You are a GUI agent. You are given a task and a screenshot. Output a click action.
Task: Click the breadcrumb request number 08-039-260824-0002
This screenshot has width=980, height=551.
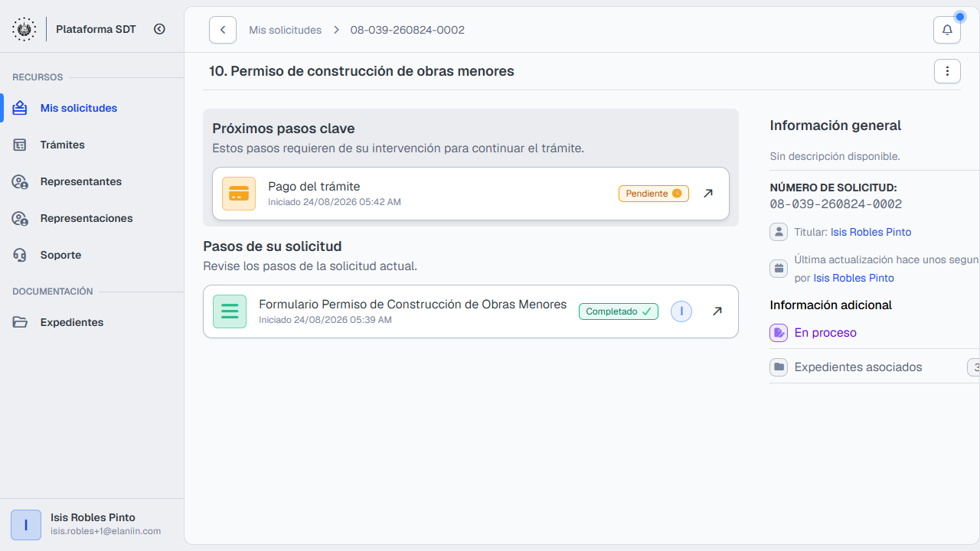[x=407, y=30]
